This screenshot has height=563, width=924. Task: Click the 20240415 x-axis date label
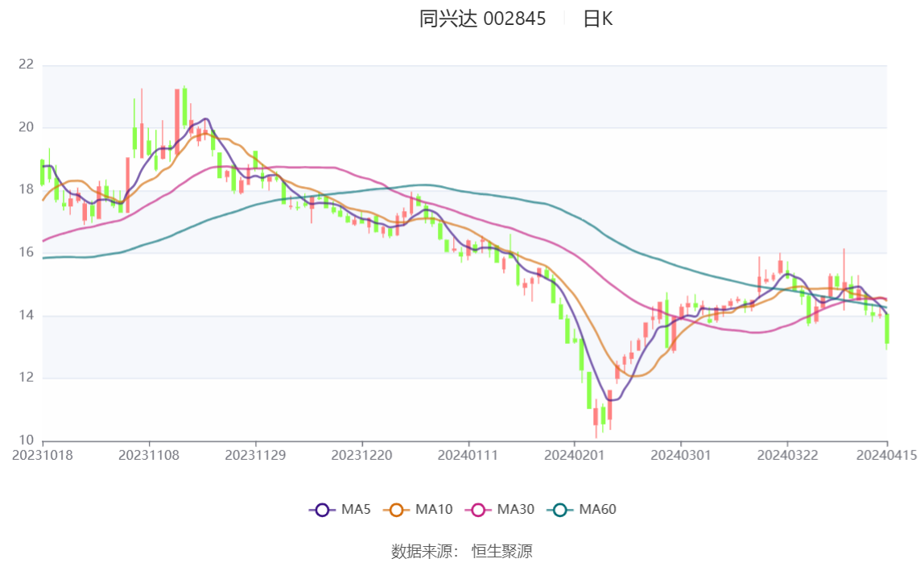click(x=886, y=456)
